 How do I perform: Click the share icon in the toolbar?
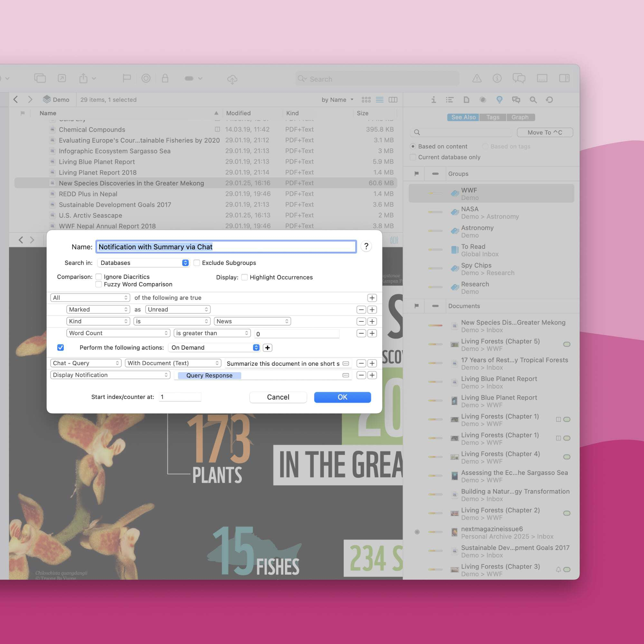coord(83,78)
